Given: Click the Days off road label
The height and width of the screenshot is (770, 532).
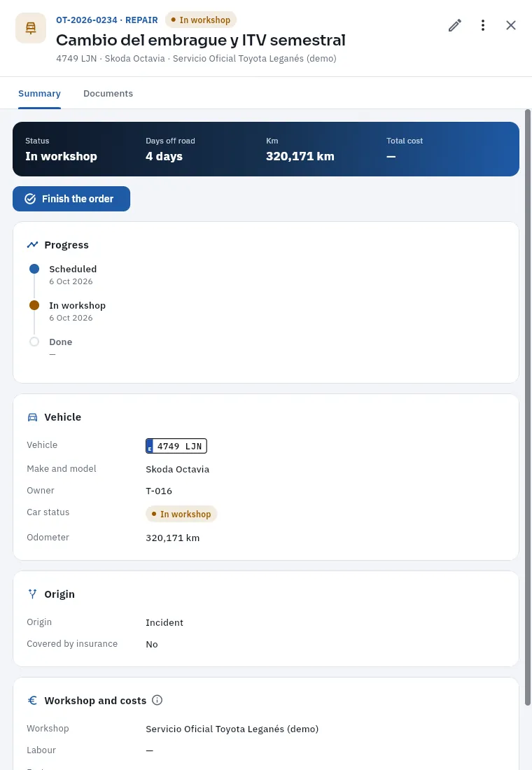Looking at the screenshot, I should pyautogui.click(x=170, y=141).
